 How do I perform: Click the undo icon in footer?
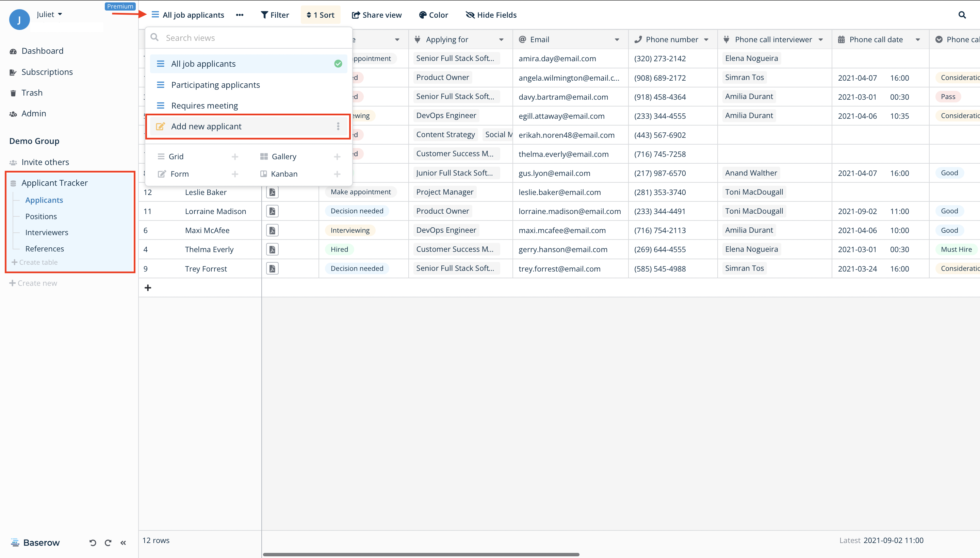coord(92,543)
